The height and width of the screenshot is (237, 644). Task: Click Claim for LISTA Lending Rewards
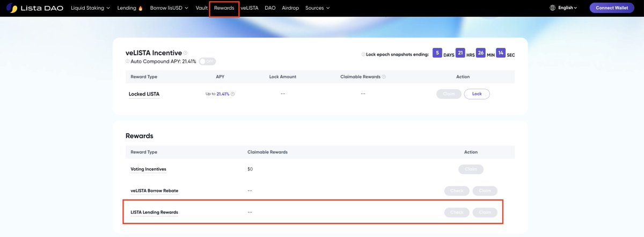click(485, 212)
